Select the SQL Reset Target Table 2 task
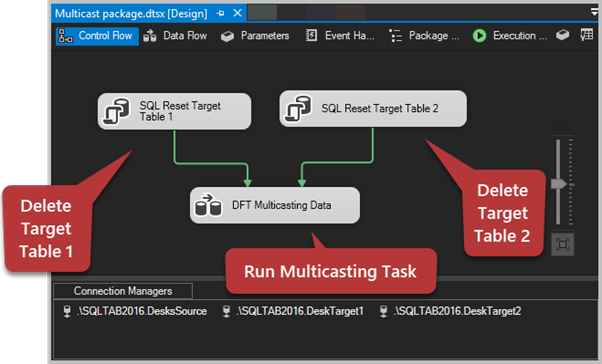Image resolution: width=602 pixels, height=364 pixels. (373, 109)
